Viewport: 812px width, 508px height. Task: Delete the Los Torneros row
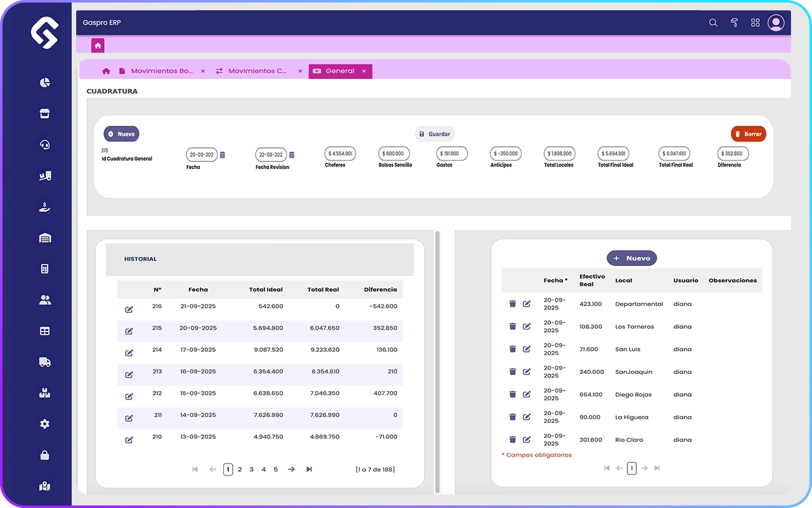(x=513, y=326)
